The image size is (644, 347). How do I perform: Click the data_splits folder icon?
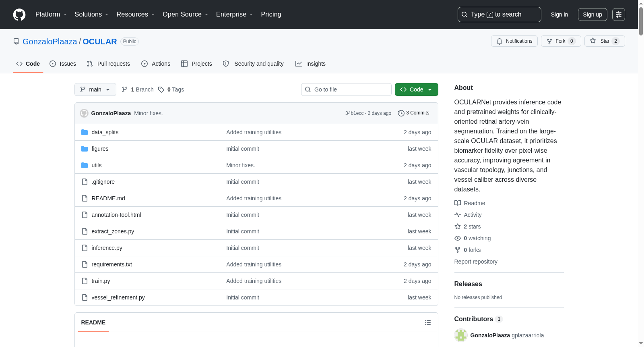[x=85, y=132]
